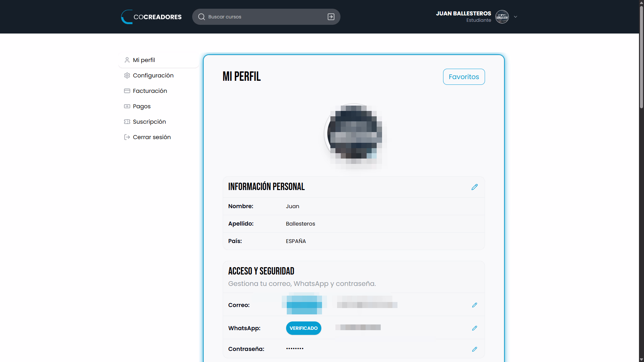Click the VERIFICADO badge
This screenshot has height=362, width=644.
[304, 328]
